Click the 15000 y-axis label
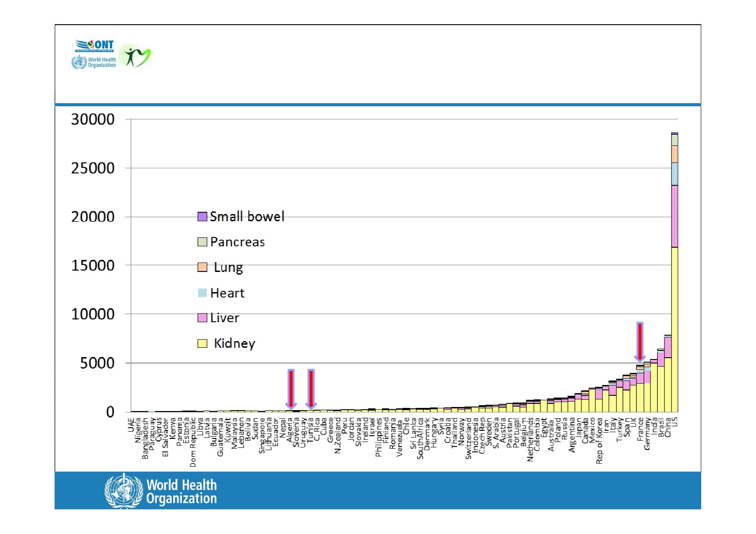Screen dimensions: 756x534 (x=93, y=266)
